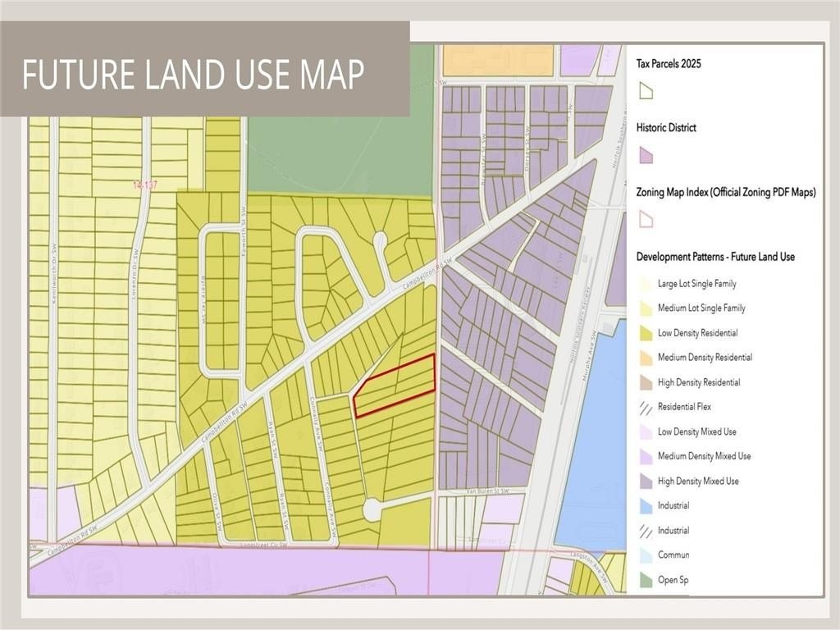Screen dimensions: 840x630
Task: Click the "Historic District" legend heading
Action: click(666, 127)
